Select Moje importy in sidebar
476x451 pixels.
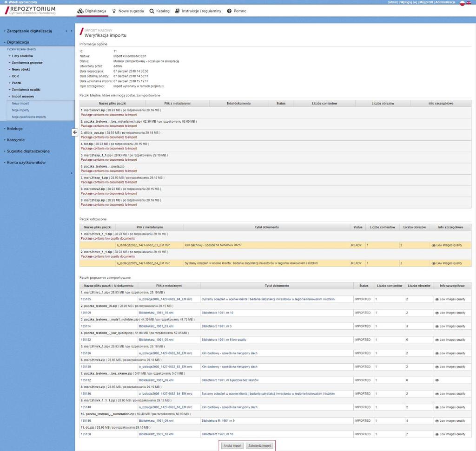[20, 110]
